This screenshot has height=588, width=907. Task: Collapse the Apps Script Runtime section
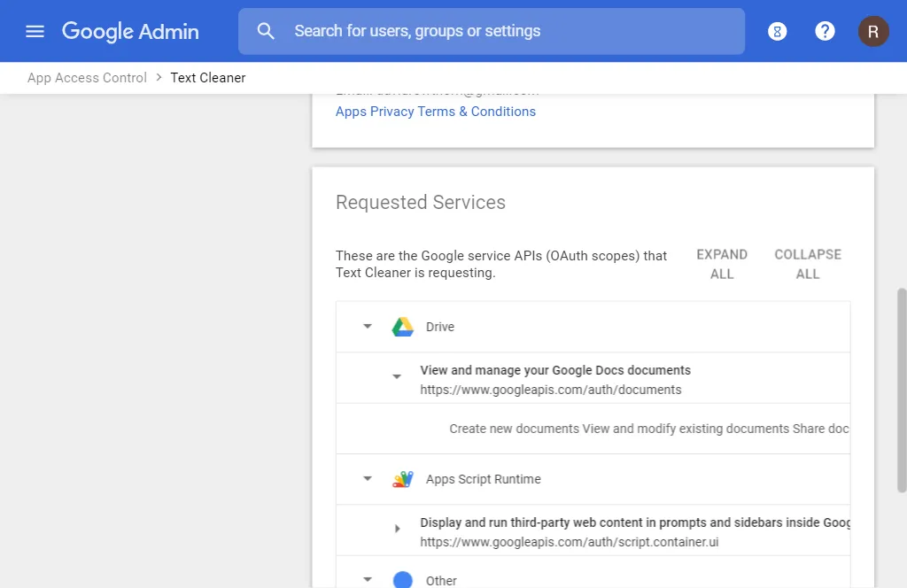coord(368,479)
